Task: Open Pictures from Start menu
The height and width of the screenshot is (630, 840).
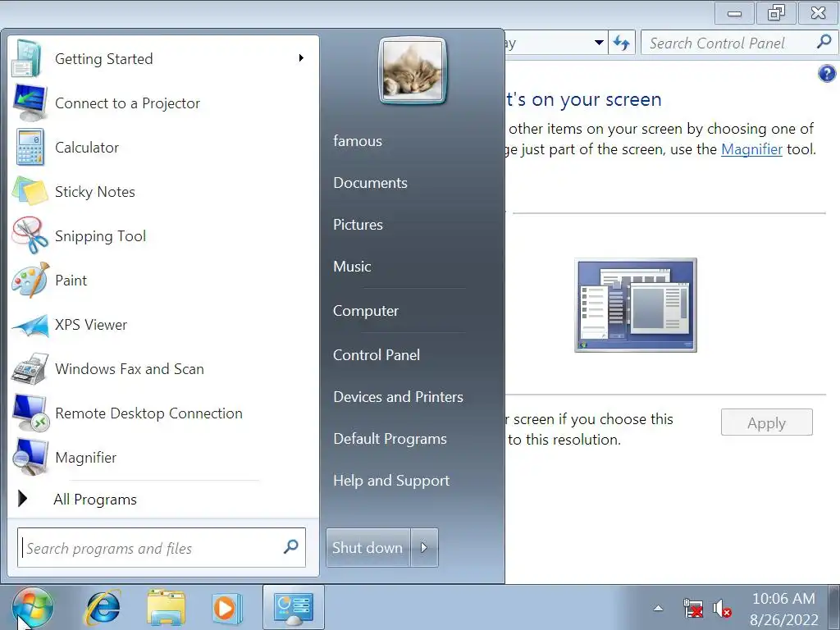Action: pos(358,225)
